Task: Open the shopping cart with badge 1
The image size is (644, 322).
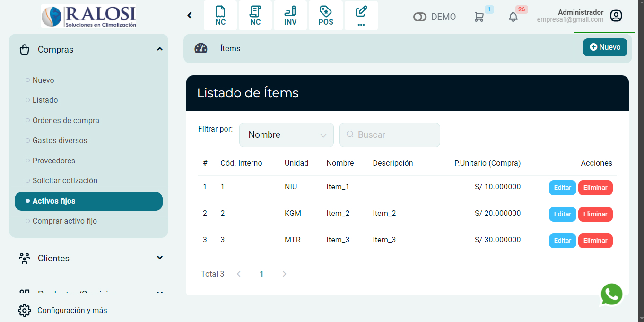Action: coord(480,16)
